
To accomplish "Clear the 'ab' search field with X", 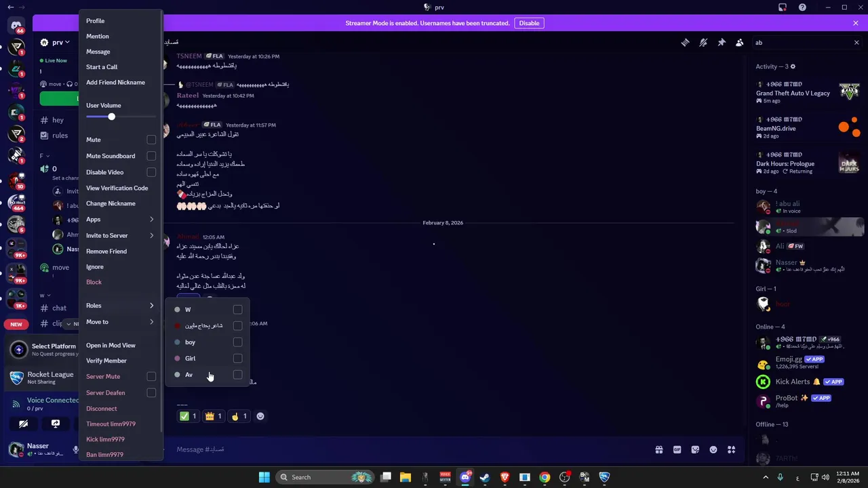I will coord(856,42).
